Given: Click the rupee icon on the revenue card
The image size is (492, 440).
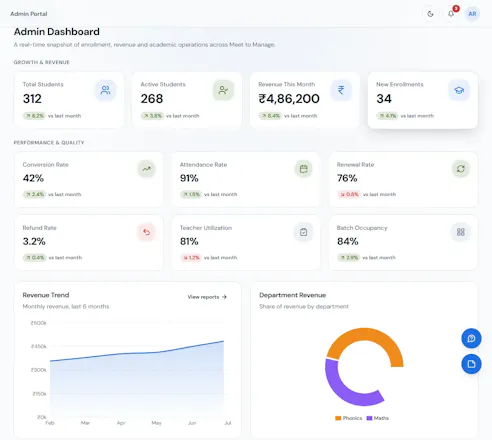Looking at the screenshot, I should point(341,90).
